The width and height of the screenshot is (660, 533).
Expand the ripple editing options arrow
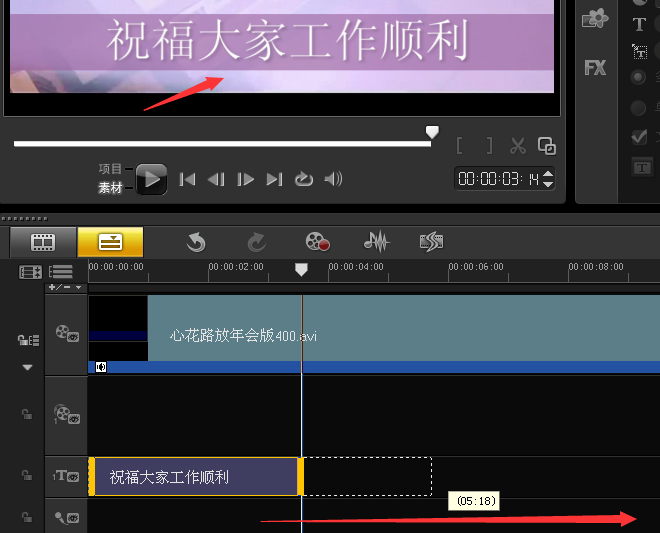27,368
